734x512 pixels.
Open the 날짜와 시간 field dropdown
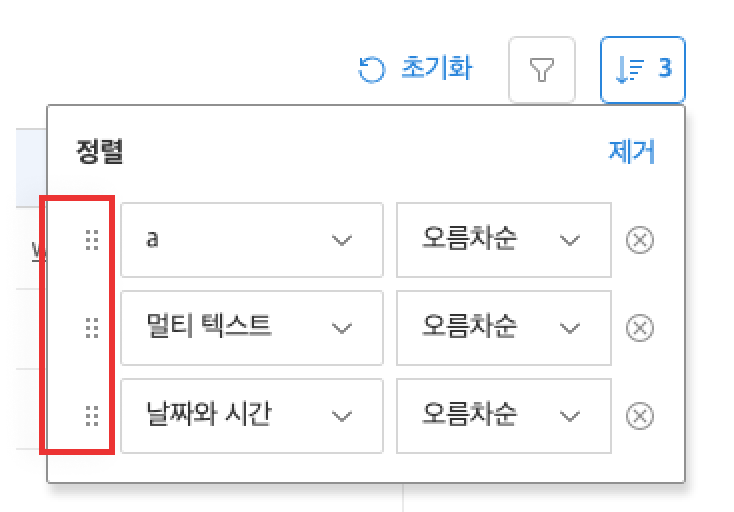pos(251,415)
